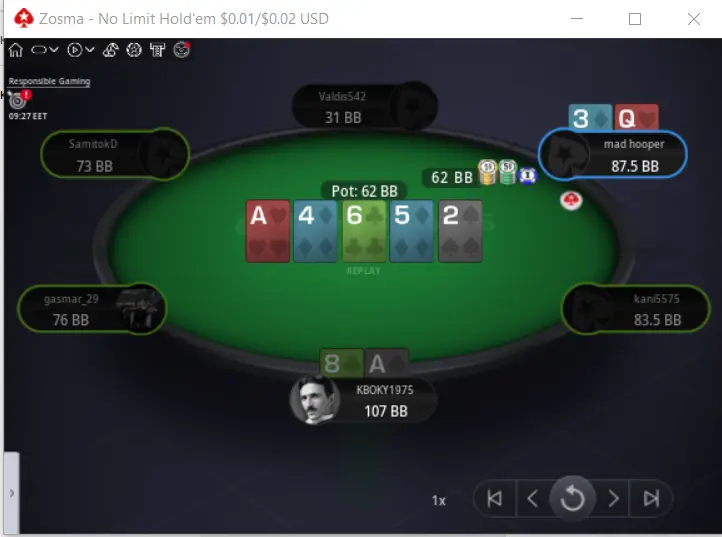Image resolution: width=722 pixels, height=537 pixels.
Task: Click the casino roulette wheel icon
Action: (134, 50)
